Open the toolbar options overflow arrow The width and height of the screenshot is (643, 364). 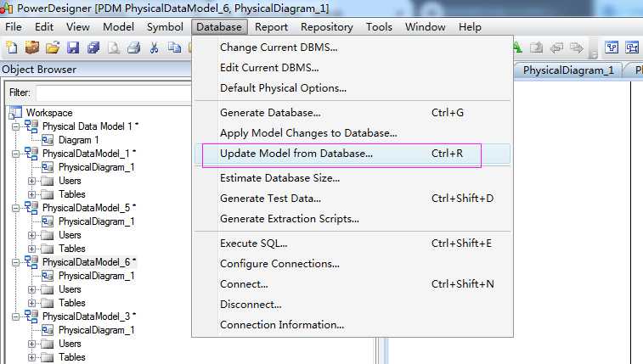(593, 54)
